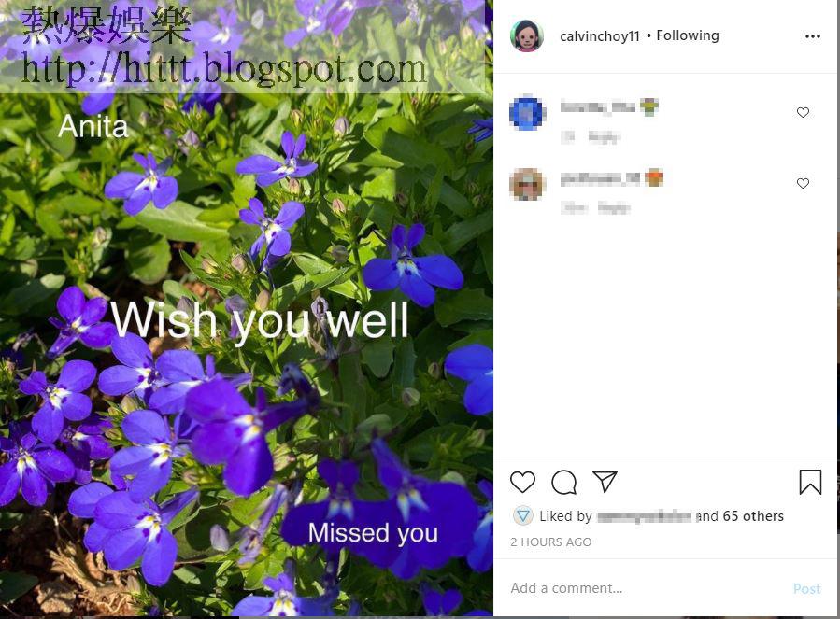840x619 pixels.
Task: Click the purple flowers post image
Action: pos(247,310)
